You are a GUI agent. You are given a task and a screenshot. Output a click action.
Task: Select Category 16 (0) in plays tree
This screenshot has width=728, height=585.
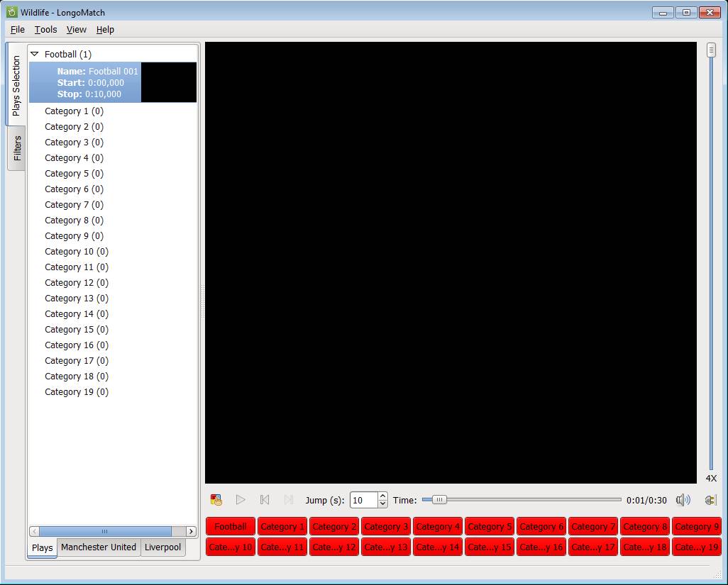click(77, 345)
